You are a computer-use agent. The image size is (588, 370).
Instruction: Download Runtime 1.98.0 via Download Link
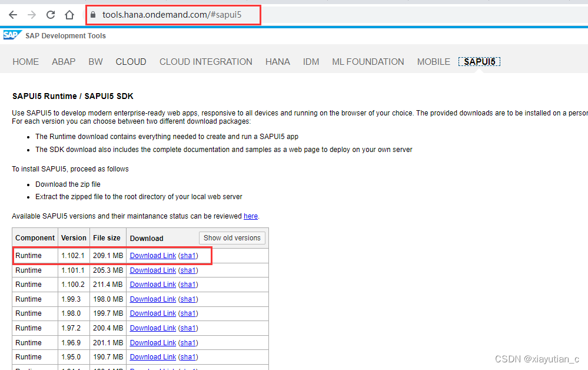(x=153, y=313)
